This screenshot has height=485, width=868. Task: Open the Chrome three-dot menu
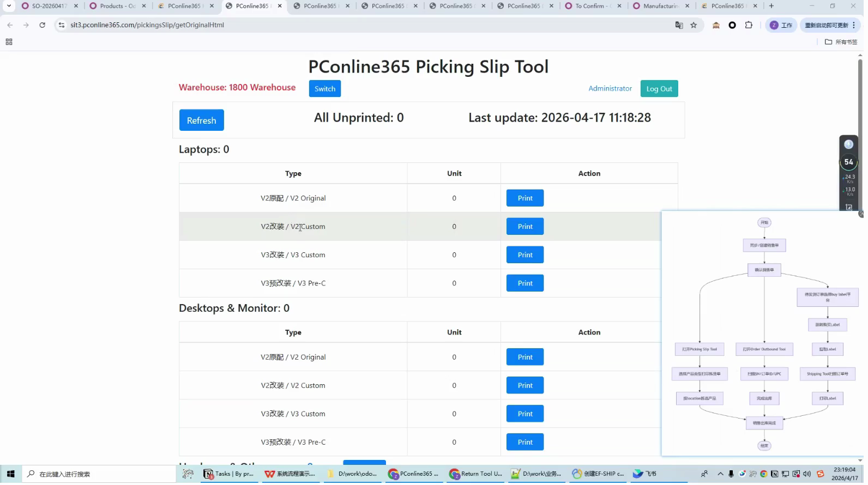[854, 25]
